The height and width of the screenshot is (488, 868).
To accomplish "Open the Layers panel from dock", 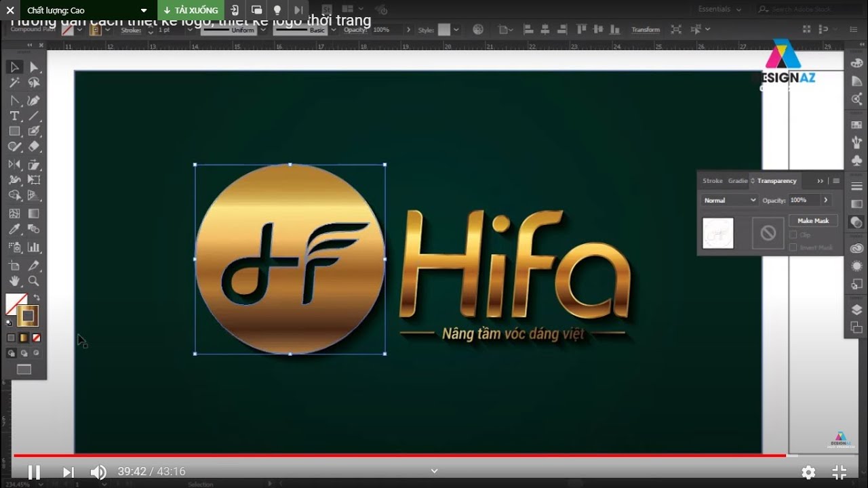I will [856, 310].
